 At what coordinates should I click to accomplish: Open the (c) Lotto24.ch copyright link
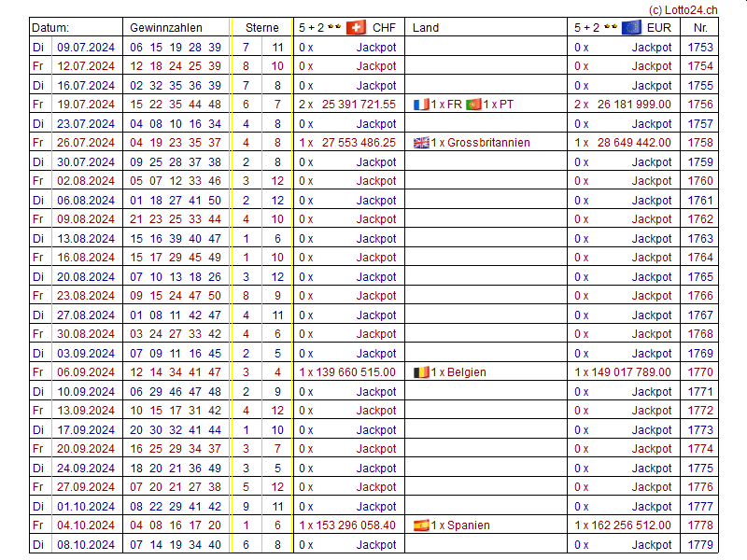pyautogui.click(x=682, y=9)
